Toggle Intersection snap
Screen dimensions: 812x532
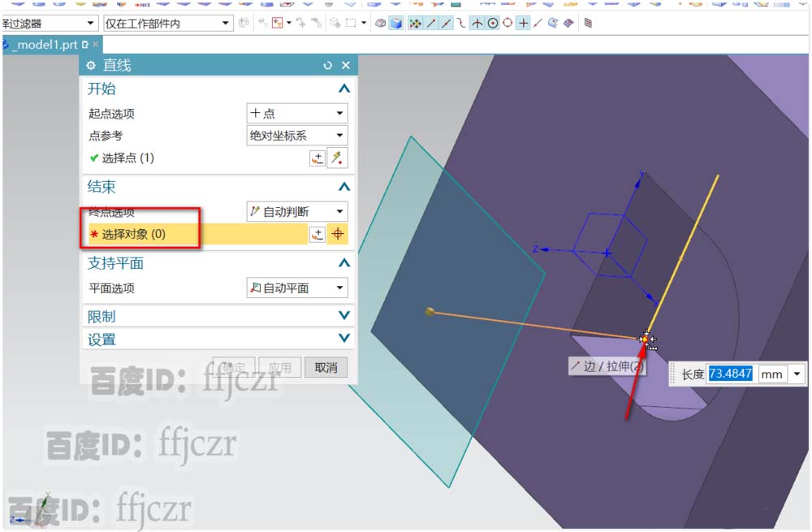(477, 24)
